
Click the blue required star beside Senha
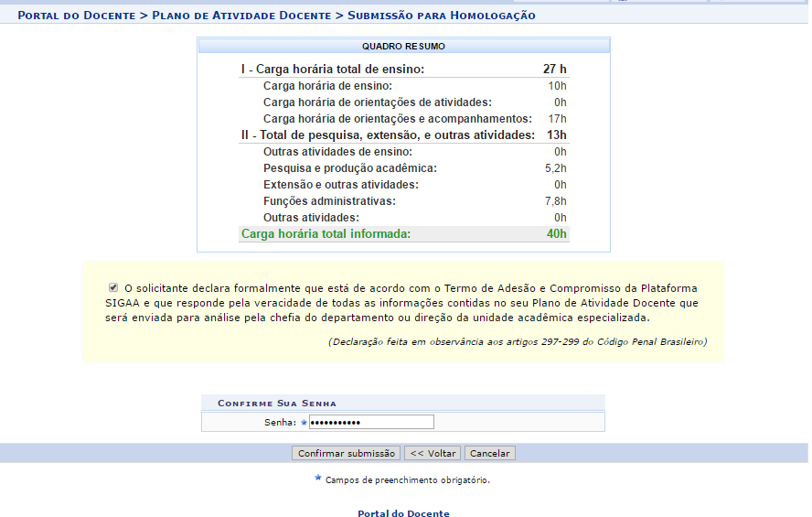pyautogui.click(x=304, y=422)
